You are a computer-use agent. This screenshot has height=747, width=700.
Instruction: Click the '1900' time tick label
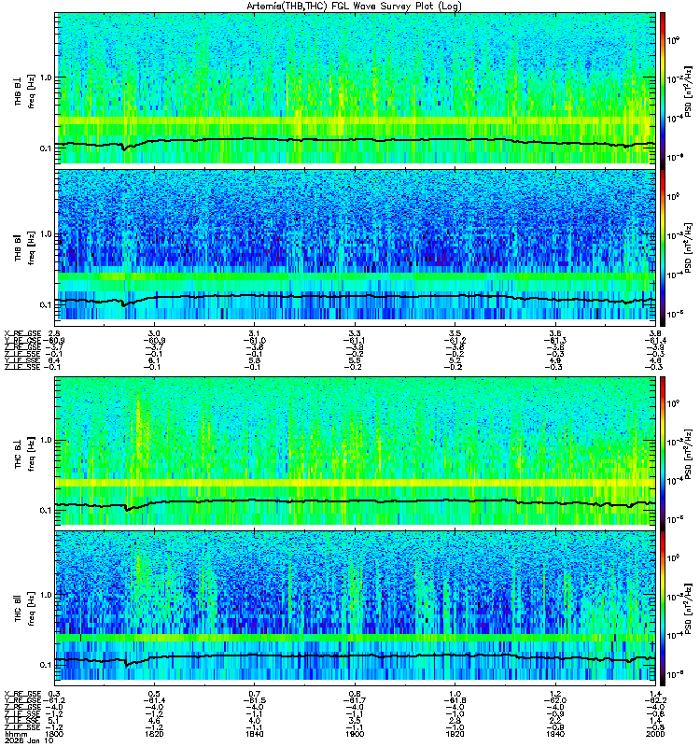tap(355, 734)
